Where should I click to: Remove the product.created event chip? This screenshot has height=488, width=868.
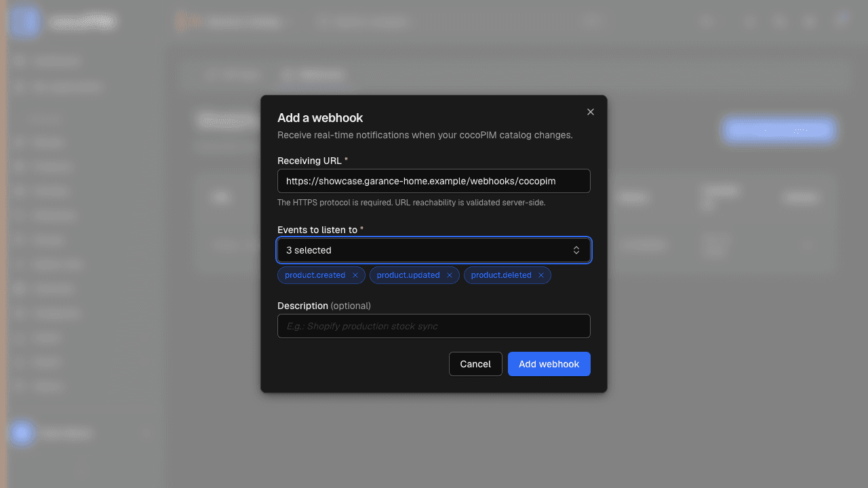coord(355,275)
